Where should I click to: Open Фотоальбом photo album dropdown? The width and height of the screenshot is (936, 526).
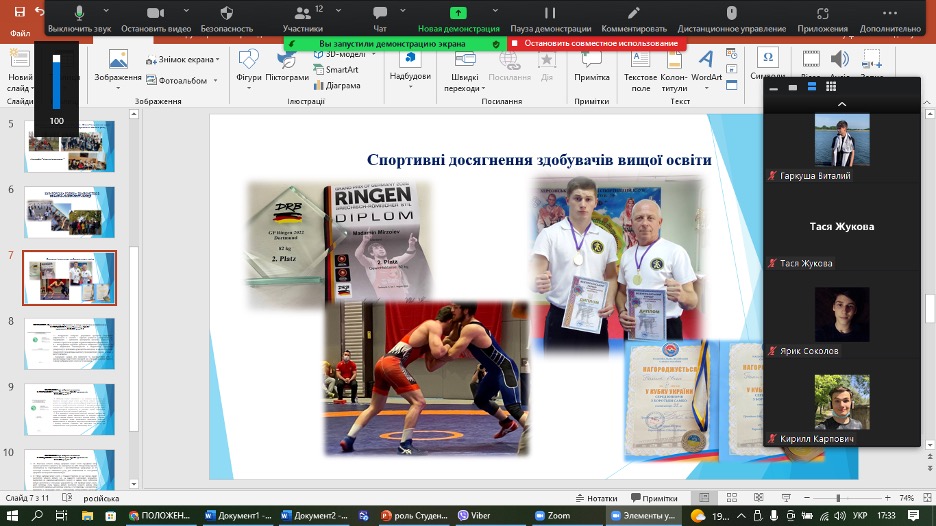[182, 81]
